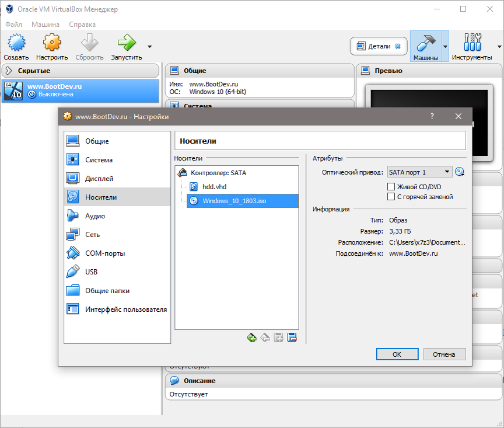Select the www.BootDev.ru VM in list
504x428 pixels.
[80, 91]
